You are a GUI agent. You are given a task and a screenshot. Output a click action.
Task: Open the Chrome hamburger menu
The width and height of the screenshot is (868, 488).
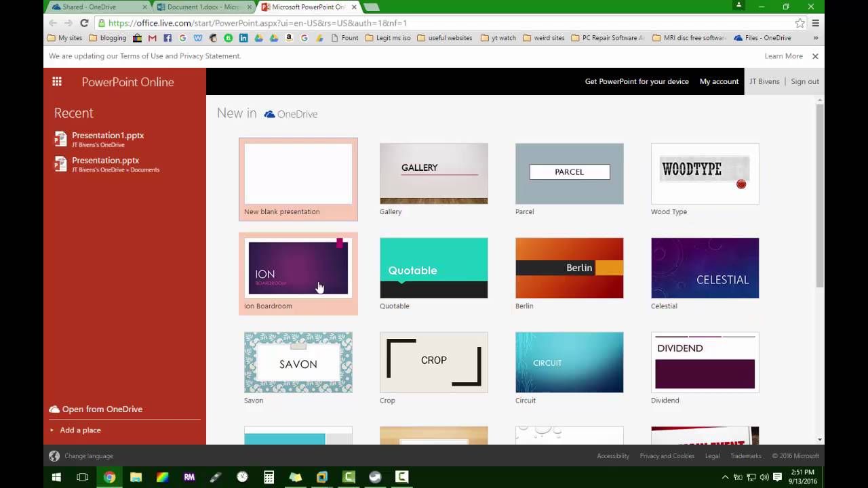(x=816, y=23)
